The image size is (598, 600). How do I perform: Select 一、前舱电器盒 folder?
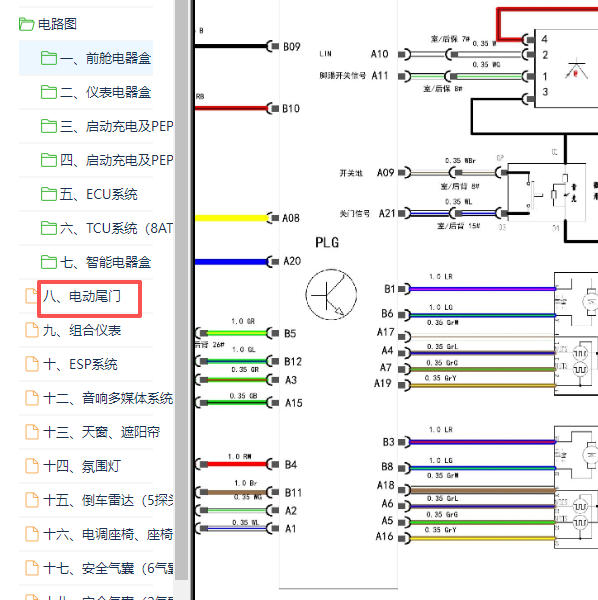tap(86, 58)
